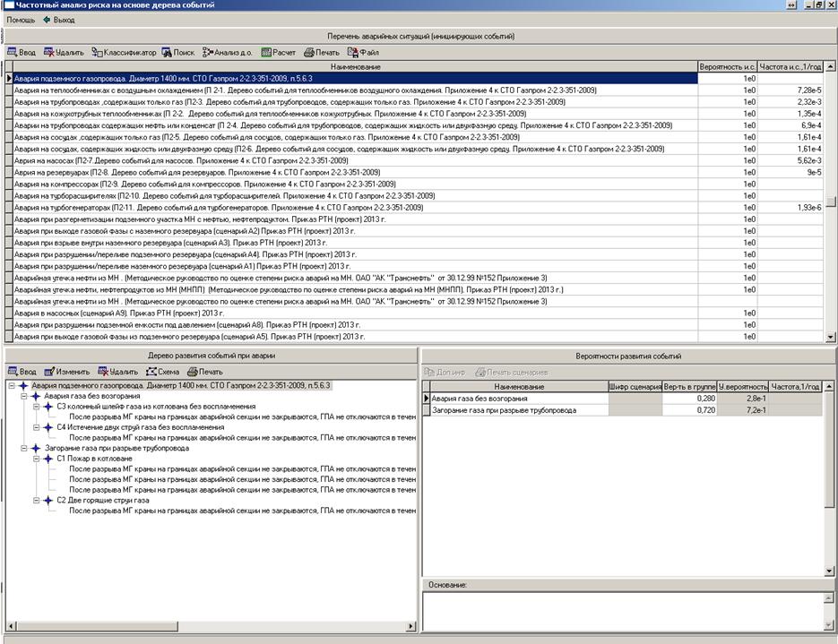The height and width of the screenshot is (644, 838).
Task: Select С2 Две горящие струи газа node
Action: [102, 500]
